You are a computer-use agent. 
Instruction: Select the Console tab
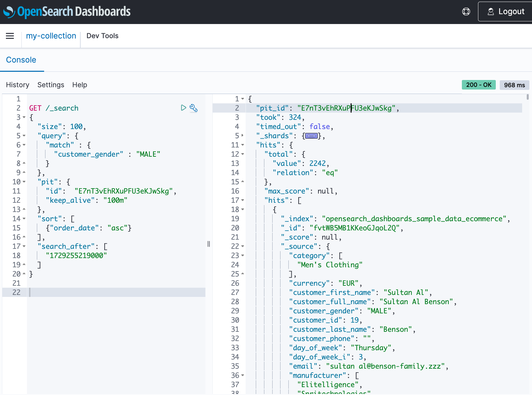point(21,60)
